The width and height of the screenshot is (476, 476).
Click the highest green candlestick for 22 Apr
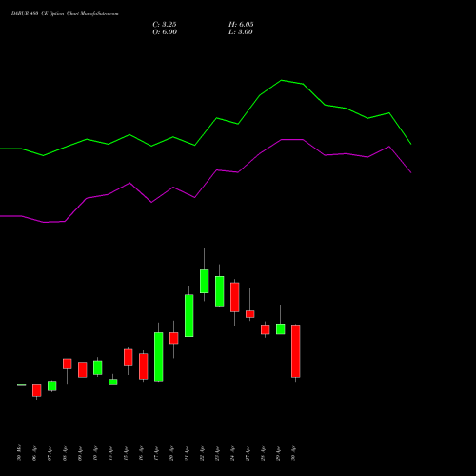[x=205, y=281]
